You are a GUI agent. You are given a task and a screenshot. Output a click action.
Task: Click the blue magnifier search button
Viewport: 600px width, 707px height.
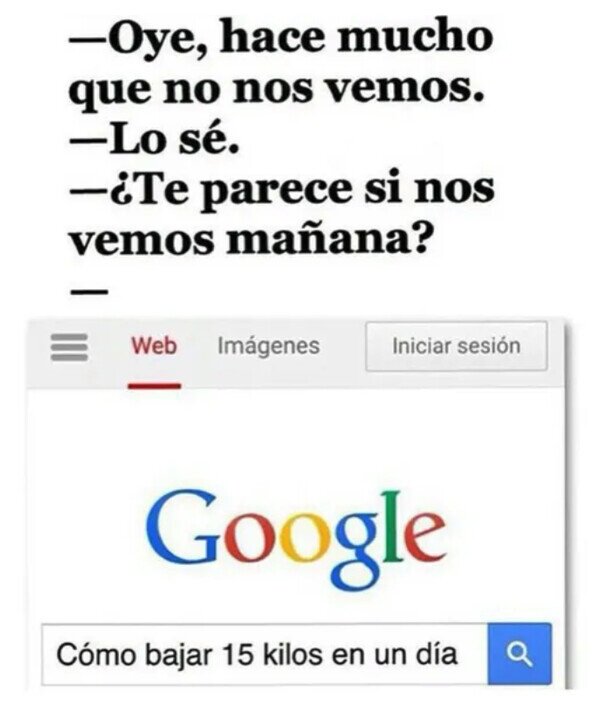coord(519,654)
